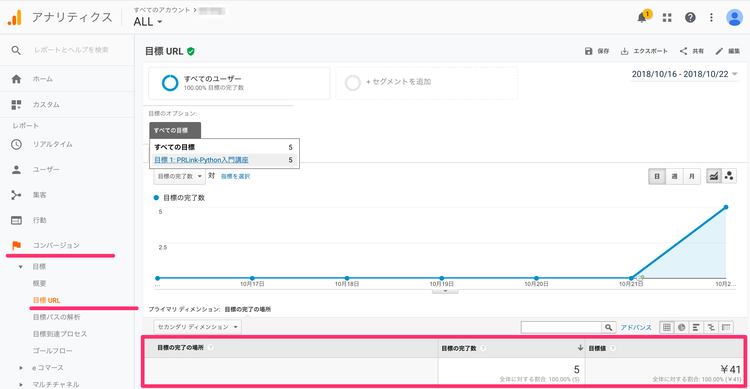Image resolution: width=750 pixels, height=389 pixels.
Task: Select the pivot table view icon
Action: pyautogui.click(x=726, y=327)
